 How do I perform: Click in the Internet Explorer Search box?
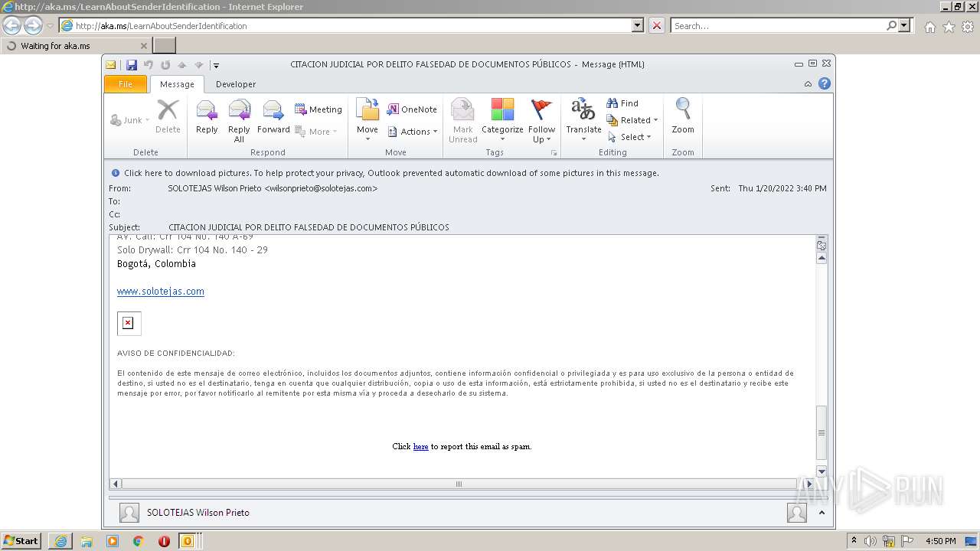[x=778, y=25]
